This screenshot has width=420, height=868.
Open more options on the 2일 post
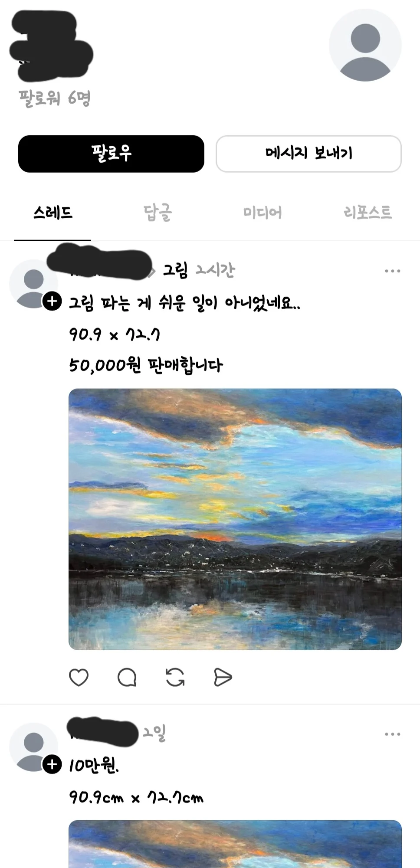(x=392, y=734)
